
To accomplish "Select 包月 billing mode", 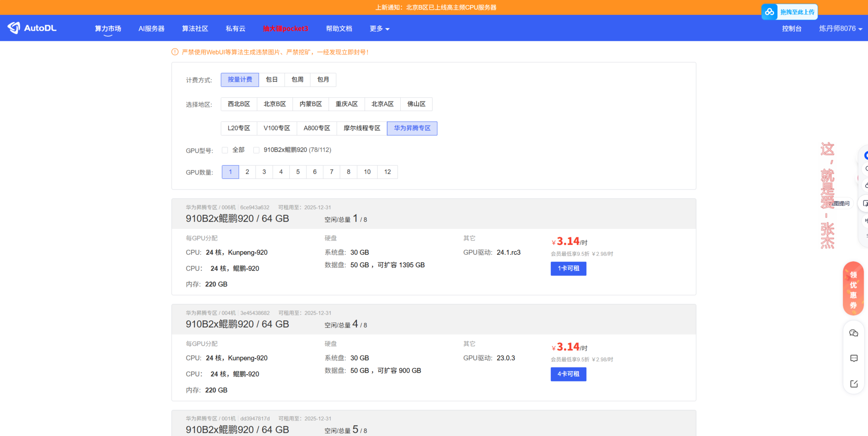I will point(323,80).
